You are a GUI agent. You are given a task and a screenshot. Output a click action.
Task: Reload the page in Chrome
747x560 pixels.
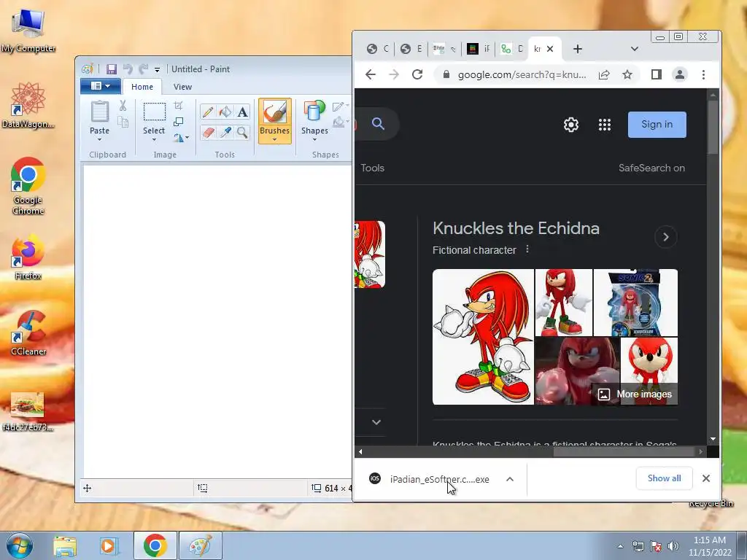pos(417,75)
